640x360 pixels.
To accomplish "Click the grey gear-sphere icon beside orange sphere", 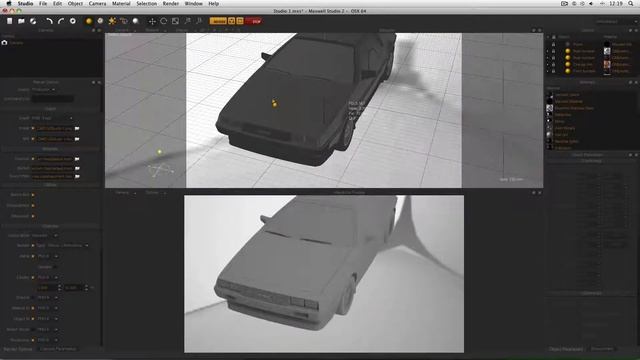I will tap(100, 21).
